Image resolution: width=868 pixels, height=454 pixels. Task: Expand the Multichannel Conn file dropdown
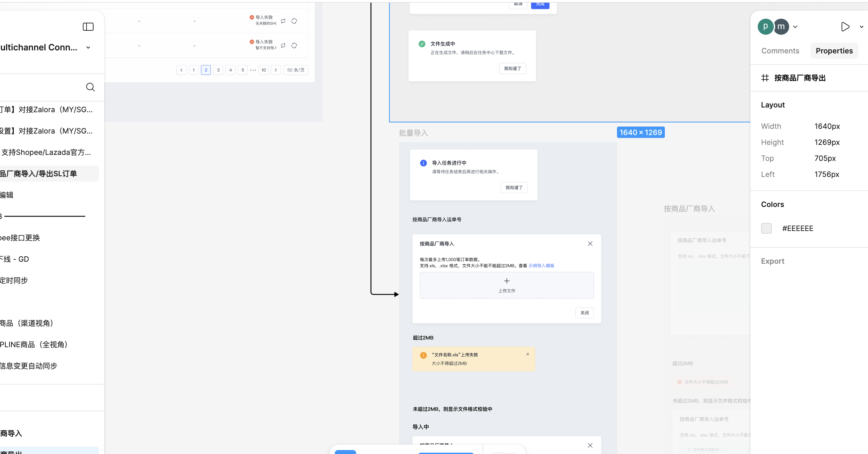click(x=88, y=47)
